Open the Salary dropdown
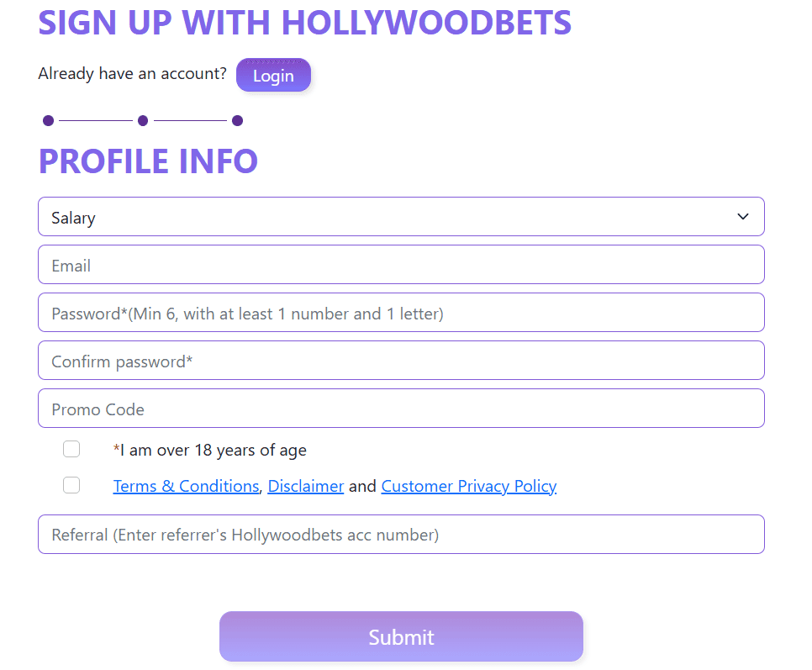Image resolution: width=812 pixels, height=670 pixels. [x=401, y=216]
